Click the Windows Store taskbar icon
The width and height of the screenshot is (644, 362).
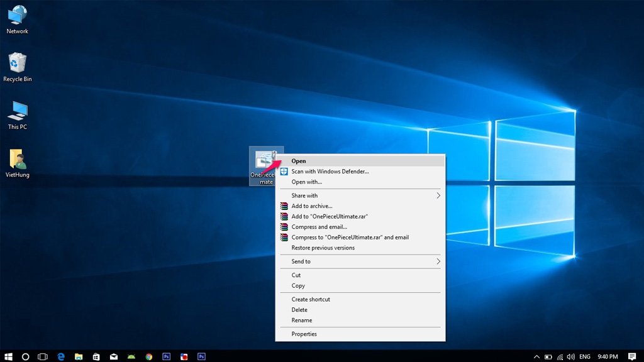pyautogui.click(x=96, y=356)
